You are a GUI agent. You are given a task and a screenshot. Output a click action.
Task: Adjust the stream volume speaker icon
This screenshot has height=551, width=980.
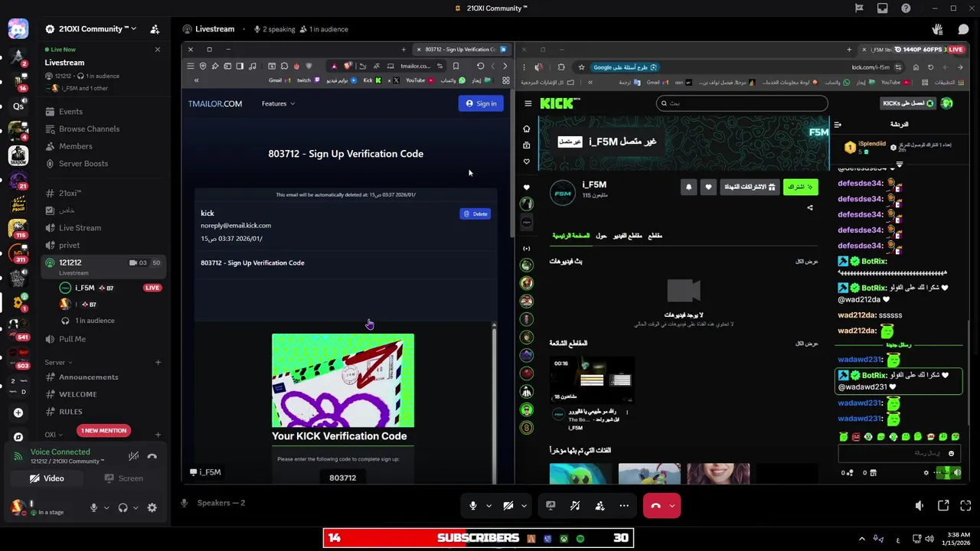[x=920, y=506]
